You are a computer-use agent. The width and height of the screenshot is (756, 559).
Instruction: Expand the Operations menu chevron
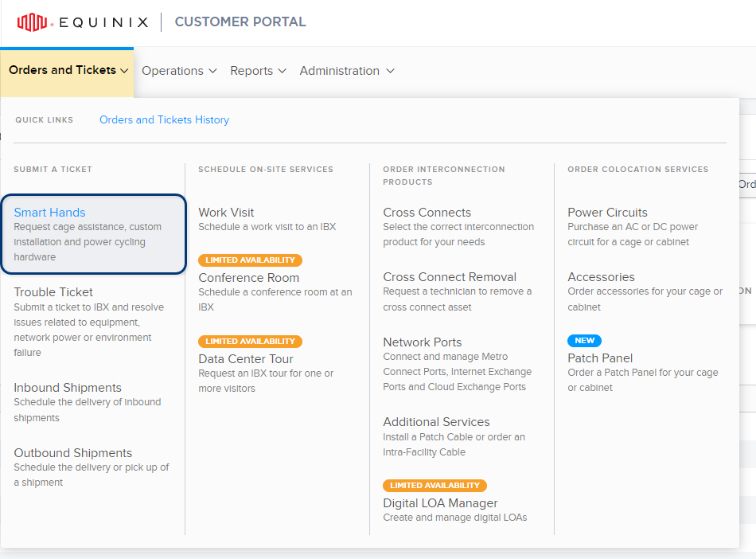coord(212,71)
